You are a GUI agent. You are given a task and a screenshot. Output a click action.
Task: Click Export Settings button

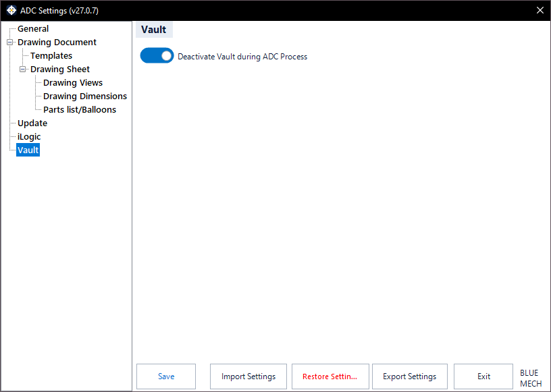click(x=410, y=376)
